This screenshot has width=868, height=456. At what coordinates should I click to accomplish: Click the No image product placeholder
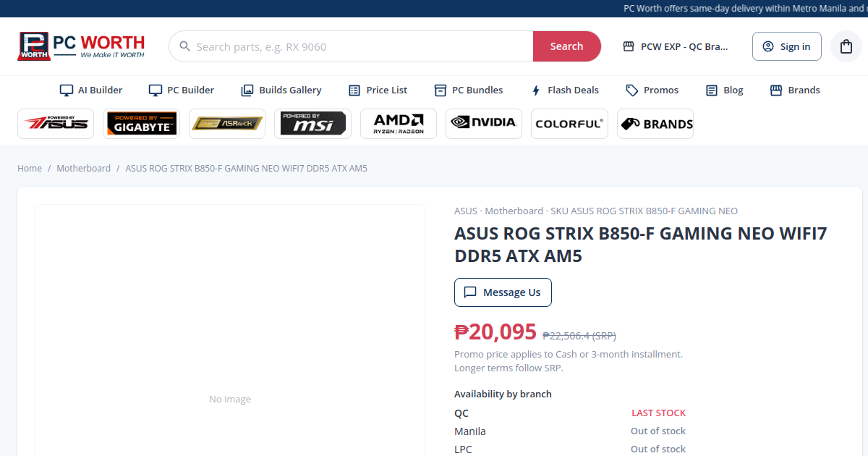(x=230, y=399)
